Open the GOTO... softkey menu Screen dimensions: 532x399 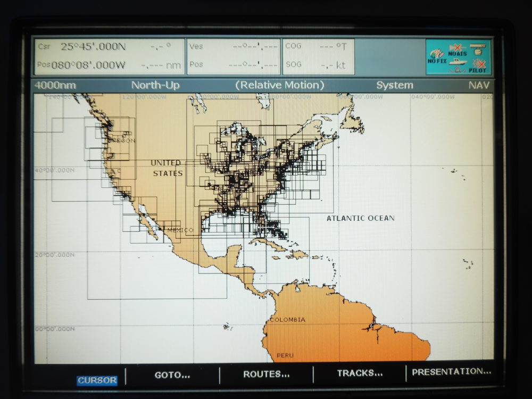172,375
